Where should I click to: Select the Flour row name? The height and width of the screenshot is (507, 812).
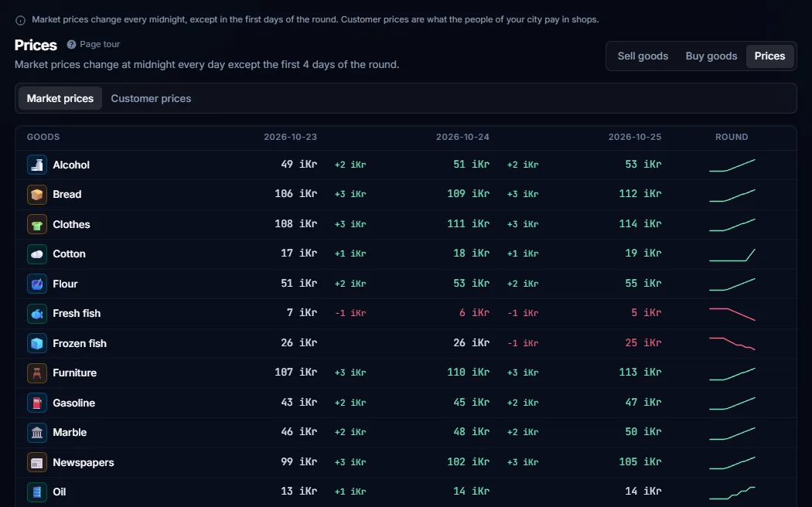tap(65, 284)
